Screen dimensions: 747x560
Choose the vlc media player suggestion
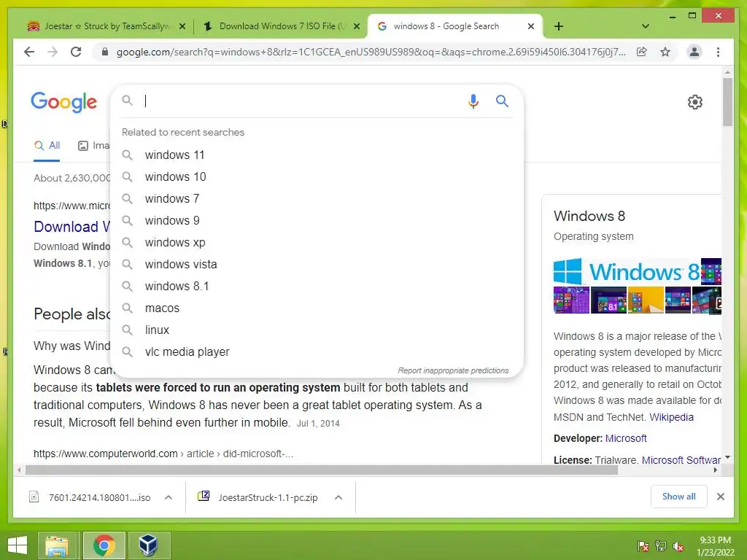coord(317,352)
